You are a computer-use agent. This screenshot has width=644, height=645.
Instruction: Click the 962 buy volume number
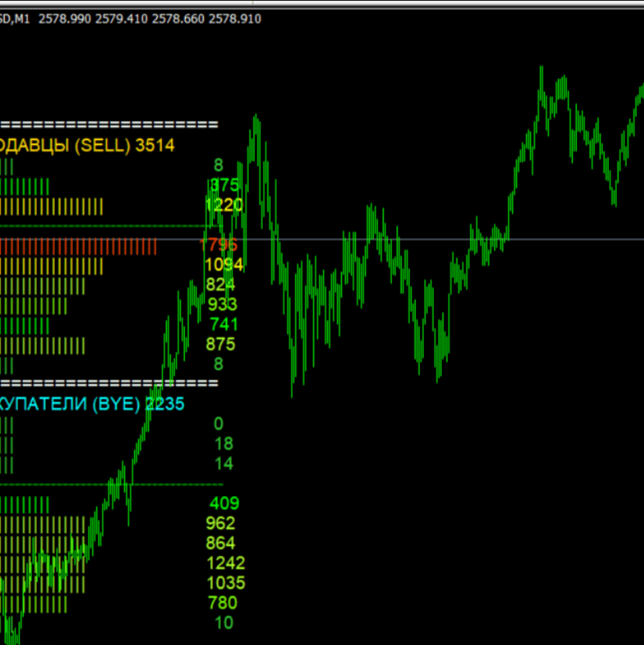tap(221, 523)
